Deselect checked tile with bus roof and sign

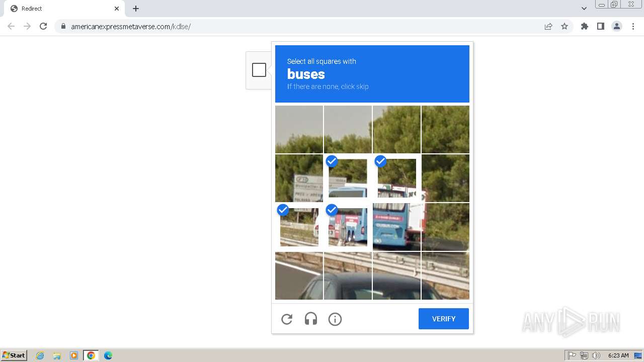coord(348,178)
